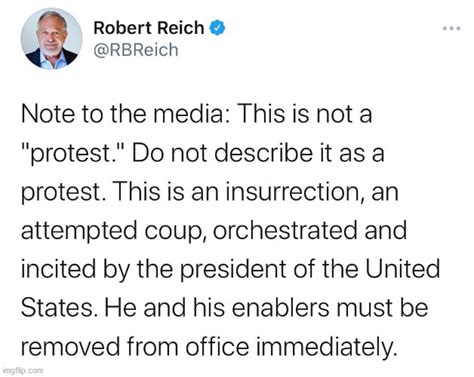Viewport: 474px width, 377px height.
Task: Open the three-dot more options menu
Action: pyautogui.click(x=452, y=28)
